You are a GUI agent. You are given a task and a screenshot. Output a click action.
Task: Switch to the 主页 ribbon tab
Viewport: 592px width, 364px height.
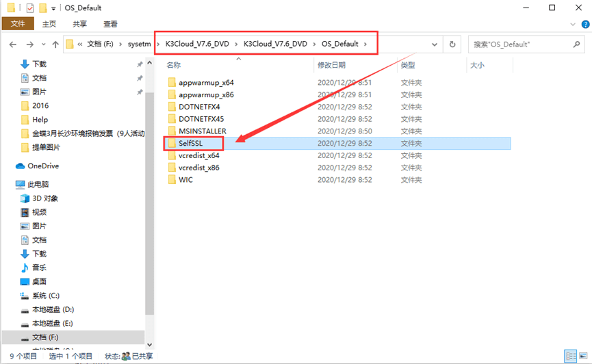49,24
